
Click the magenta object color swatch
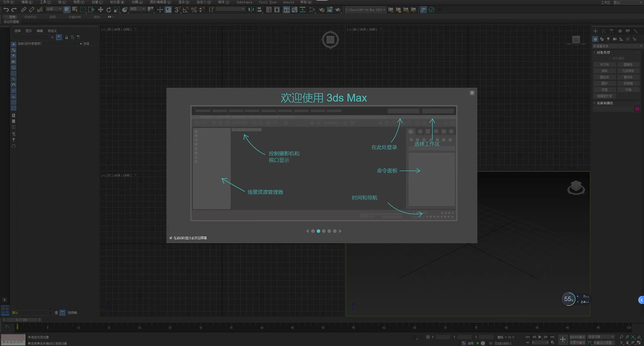(x=637, y=109)
